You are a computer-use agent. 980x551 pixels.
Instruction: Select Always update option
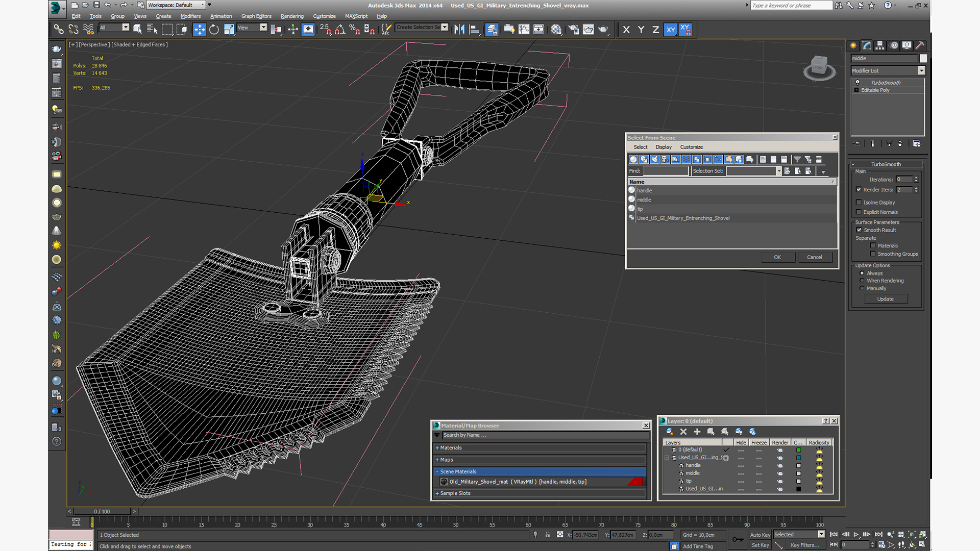pos(862,273)
